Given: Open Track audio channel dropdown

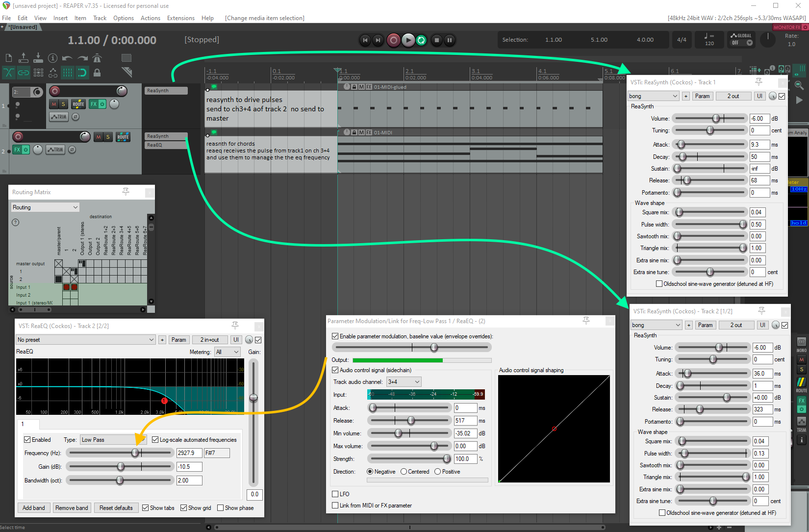Looking at the screenshot, I should point(404,382).
